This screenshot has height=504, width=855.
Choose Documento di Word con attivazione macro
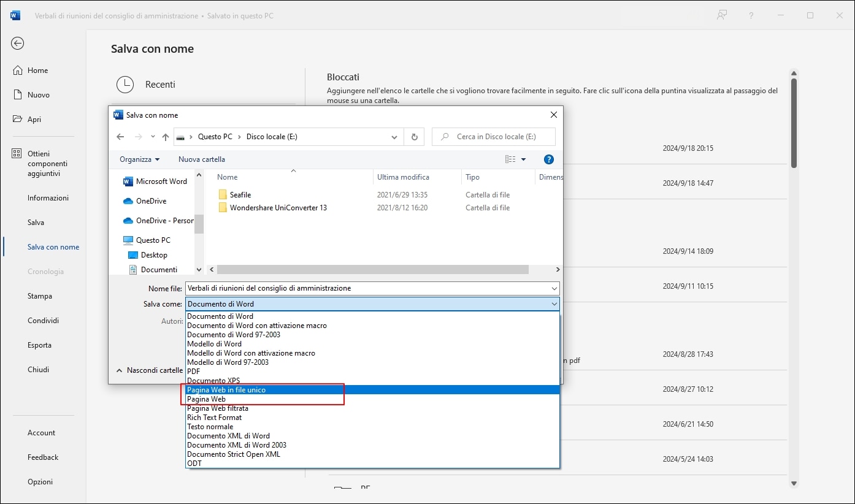372,326
